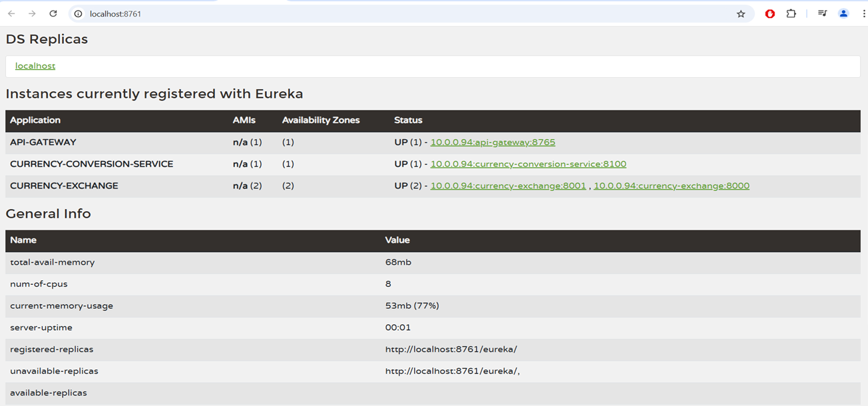Open the currency-exchange:8001 instance link
Image resolution: width=868 pixels, height=406 pixels.
click(x=508, y=186)
